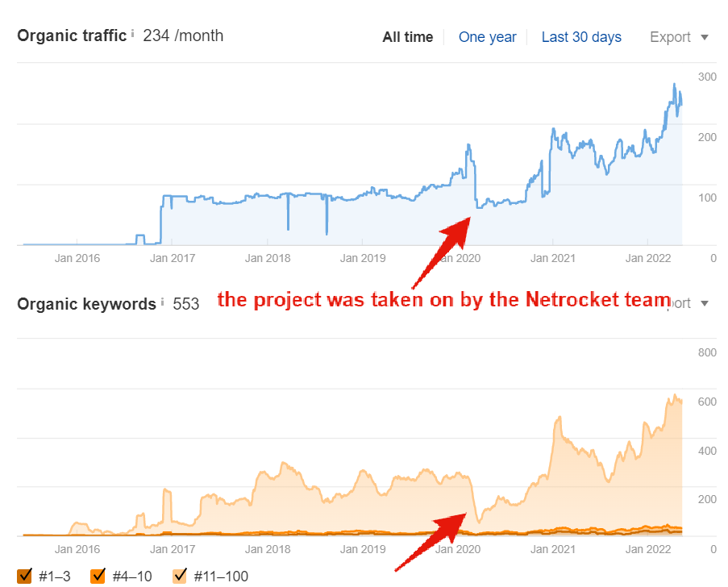The image size is (728, 587).
Task: Select the All time filter
Action: pos(407,37)
